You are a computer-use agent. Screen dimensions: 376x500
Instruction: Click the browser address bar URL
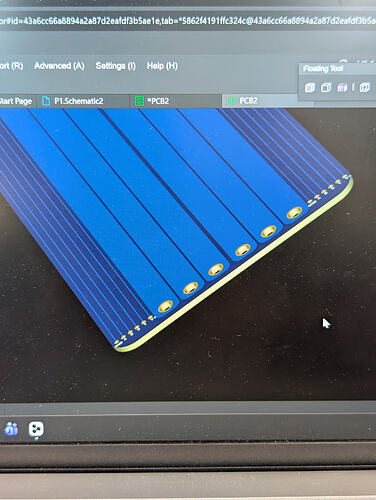pyautogui.click(x=188, y=21)
